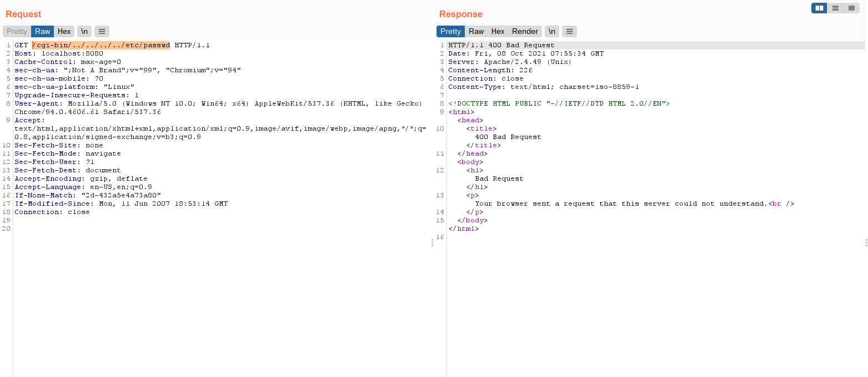Click the Accept: header name in request
The width and height of the screenshot is (868, 377).
click(30, 120)
